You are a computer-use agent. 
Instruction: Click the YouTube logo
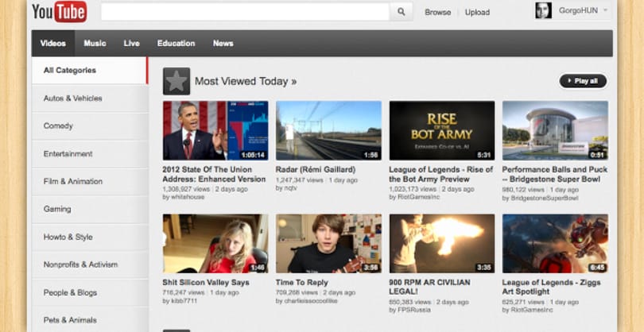(x=59, y=12)
